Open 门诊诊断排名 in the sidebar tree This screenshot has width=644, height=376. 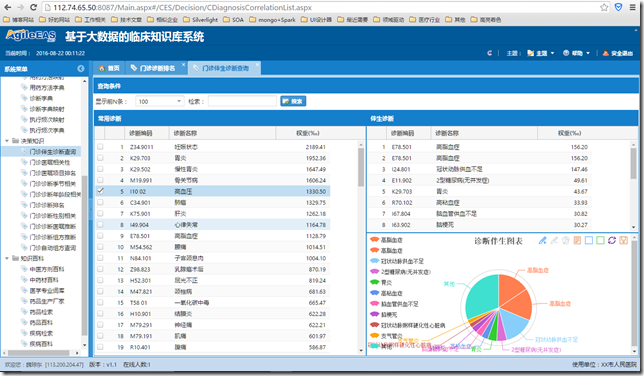47,205
